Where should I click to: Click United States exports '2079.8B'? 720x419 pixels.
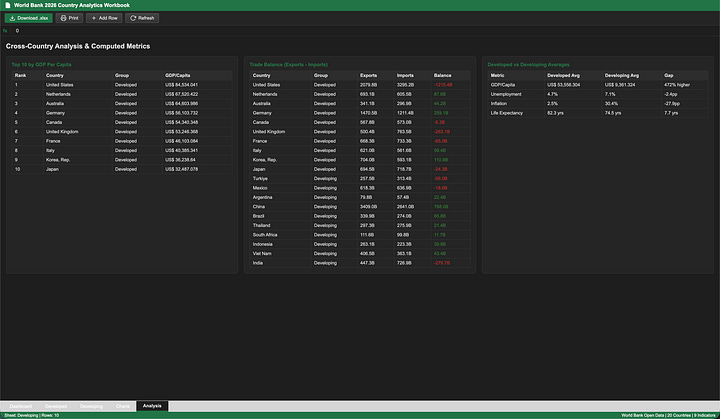click(369, 85)
